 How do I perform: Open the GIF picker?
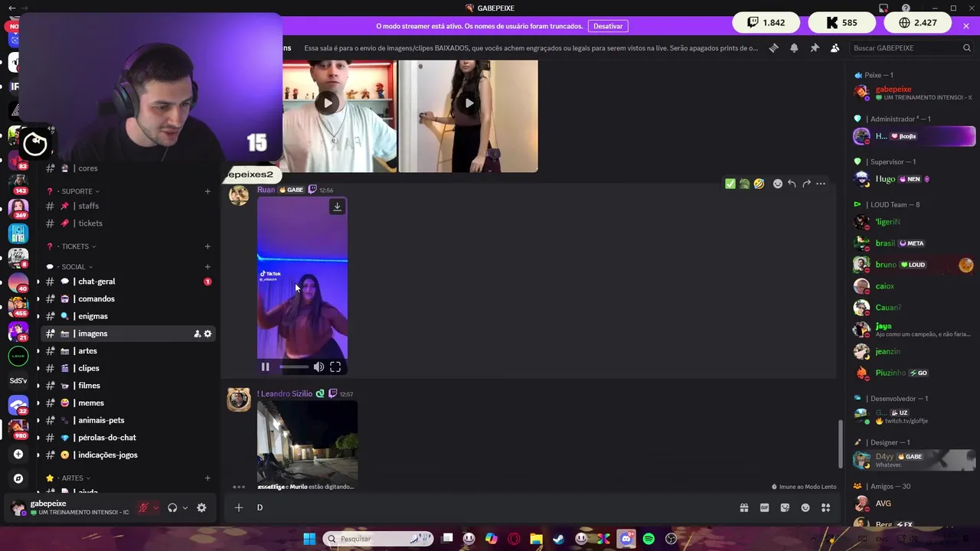(x=764, y=507)
